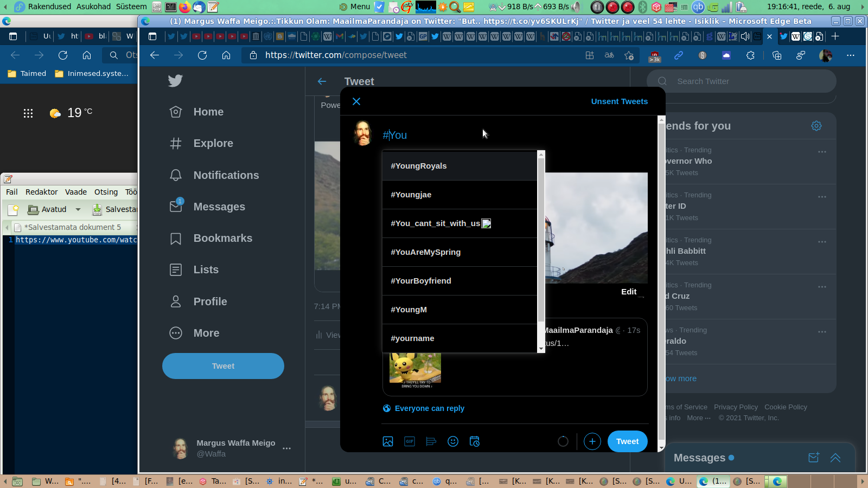Select #YoungM hashtag suggestion
This screenshot has width=868, height=488.
[459, 310]
